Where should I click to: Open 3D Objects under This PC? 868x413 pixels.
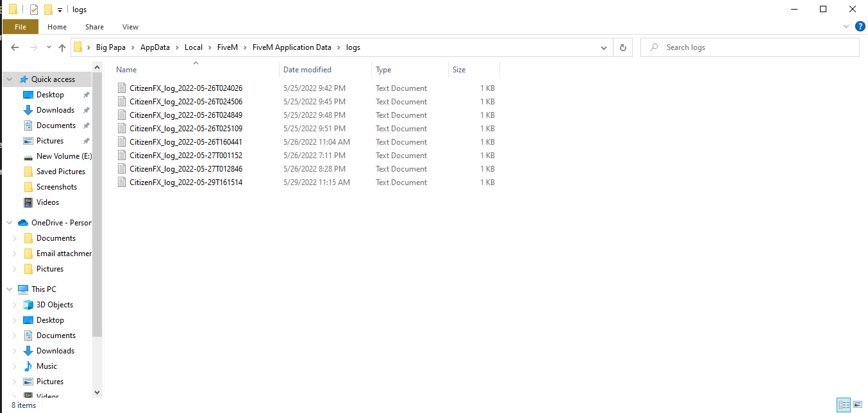pos(54,305)
